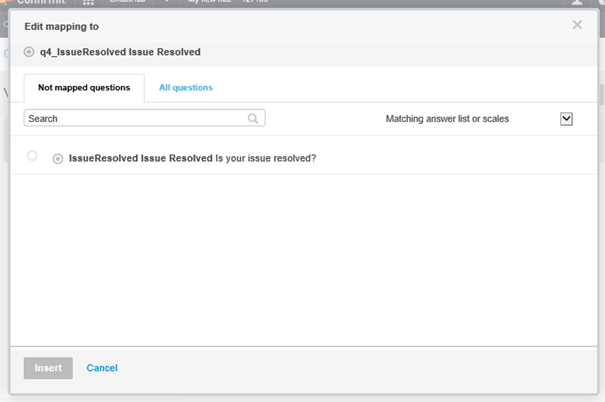Click the Insert button

tap(48, 368)
